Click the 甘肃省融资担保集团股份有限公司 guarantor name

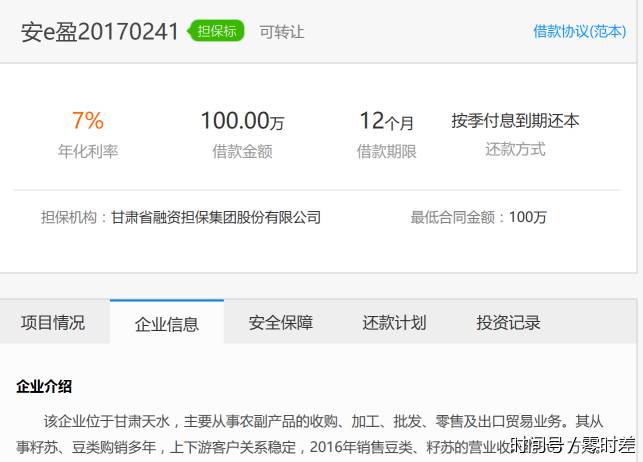pyautogui.click(x=215, y=217)
